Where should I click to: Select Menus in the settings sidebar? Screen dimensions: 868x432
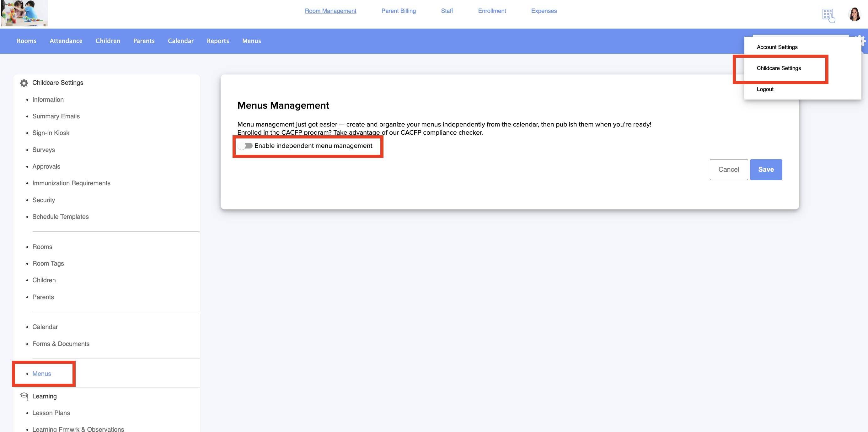click(x=42, y=374)
